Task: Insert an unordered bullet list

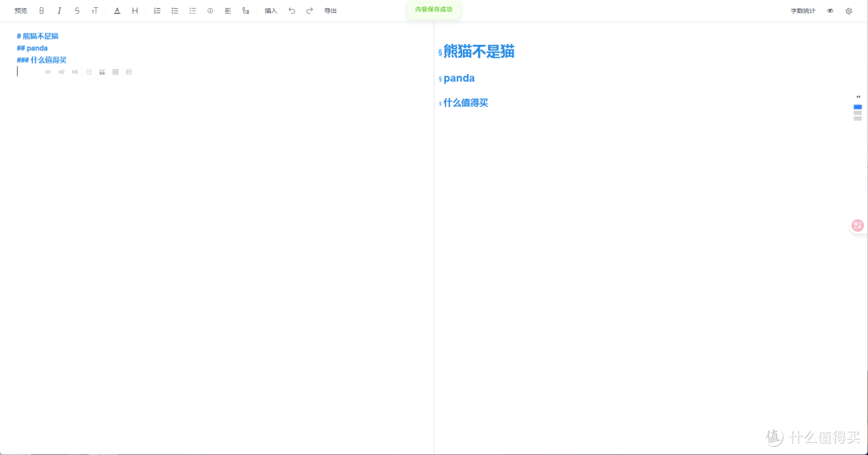Action: (175, 10)
